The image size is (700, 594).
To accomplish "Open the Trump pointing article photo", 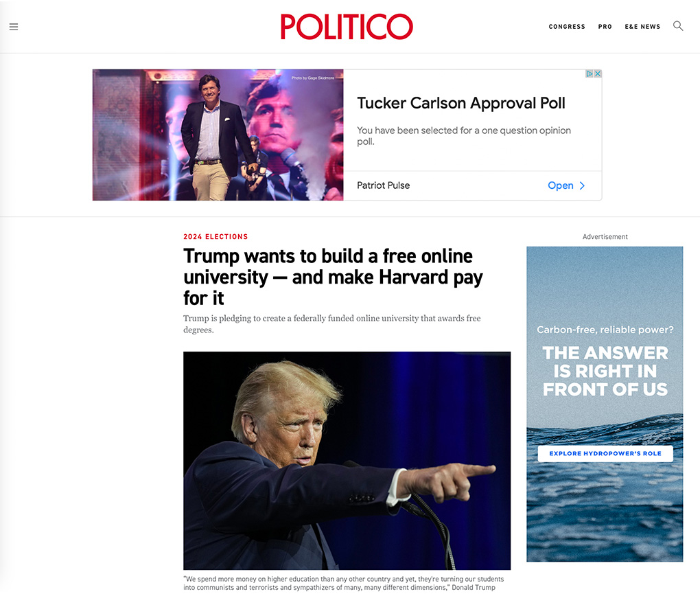I will (x=347, y=461).
